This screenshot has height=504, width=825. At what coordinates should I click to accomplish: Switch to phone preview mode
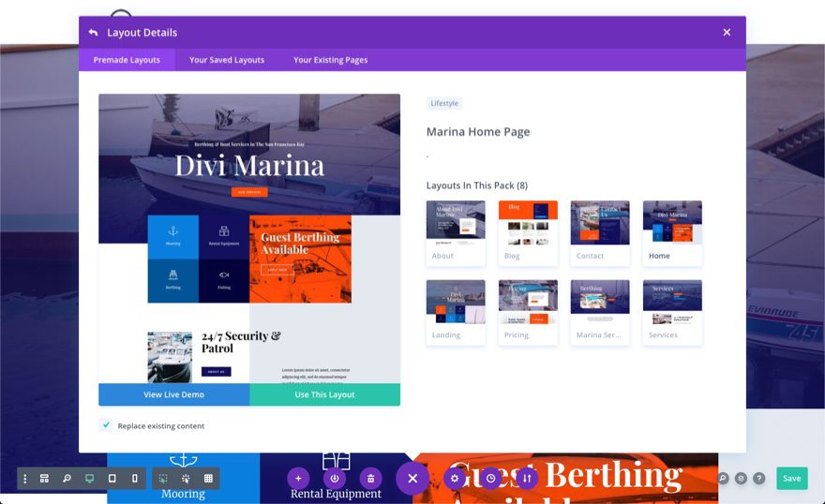135,479
